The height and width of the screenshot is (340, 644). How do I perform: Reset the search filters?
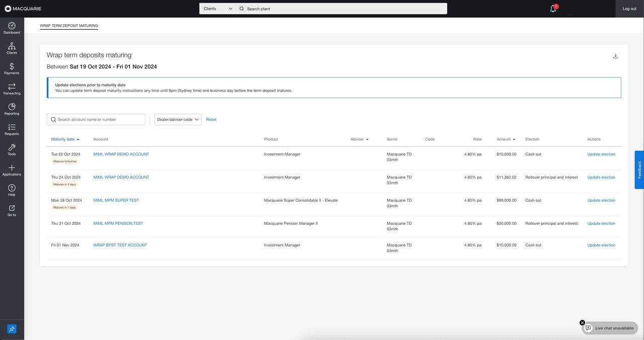(x=211, y=119)
